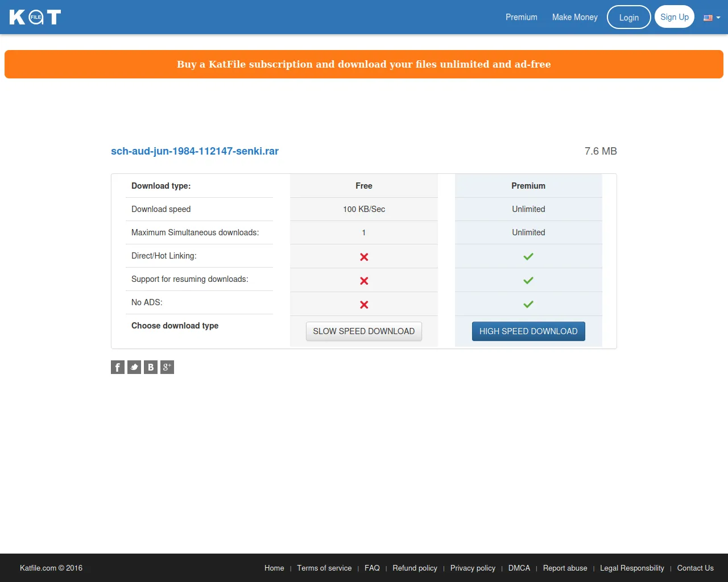Open the sch-aud-jun-1984-112147-senki.rar file link
This screenshot has width=728, height=582.
(x=195, y=151)
